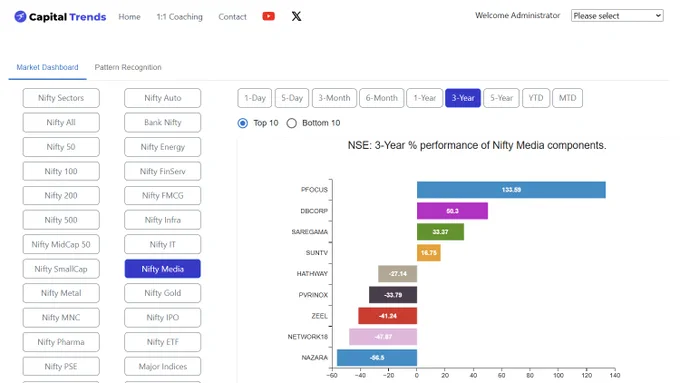Select Nifty PSE button
The height and width of the screenshot is (383, 680).
[61, 367]
